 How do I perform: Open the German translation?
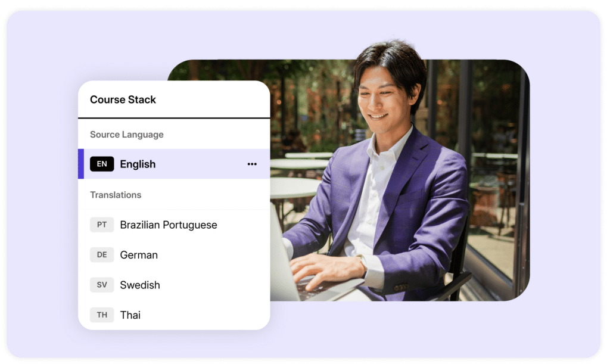(x=139, y=255)
